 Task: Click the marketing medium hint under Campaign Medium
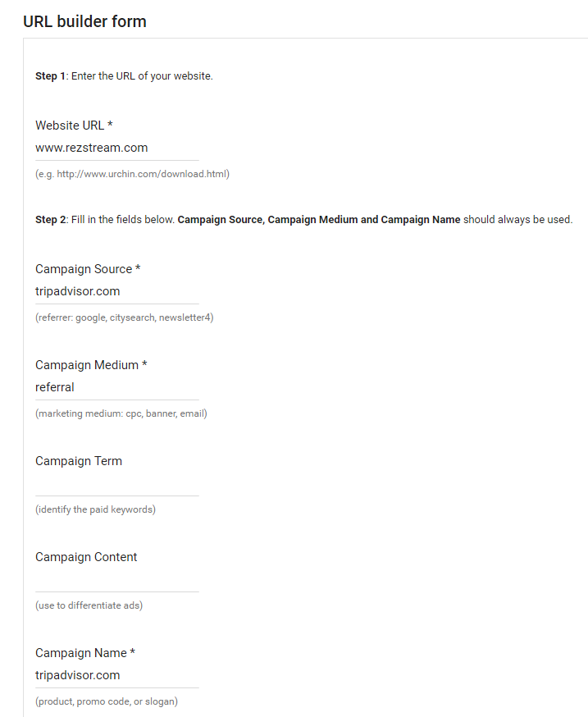[x=121, y=413]
